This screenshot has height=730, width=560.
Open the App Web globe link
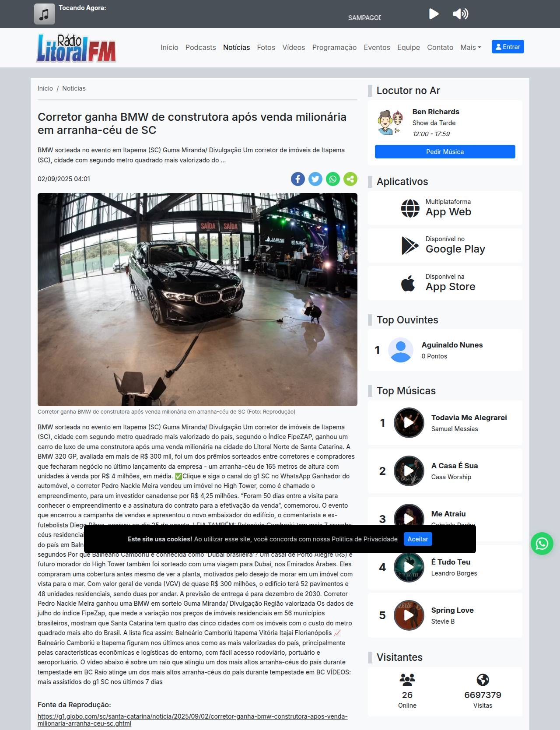[445, 208]
